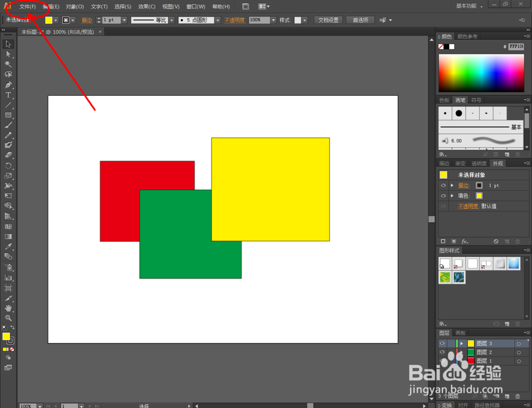Open the 文件(F) menu
Viewport: 532px width, 408px height.
28,7
